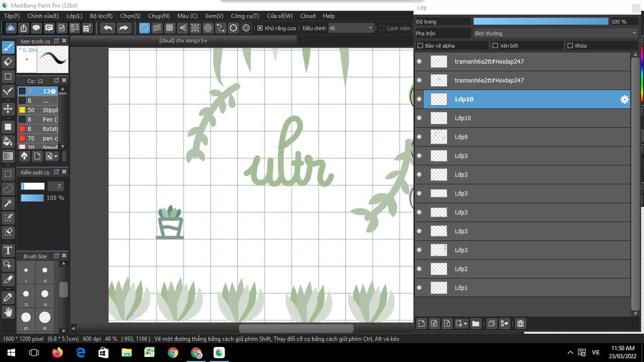This screenshot has width=644, height=362.
Task: Select the Lasso tool
Action: (x=8, y=189)
